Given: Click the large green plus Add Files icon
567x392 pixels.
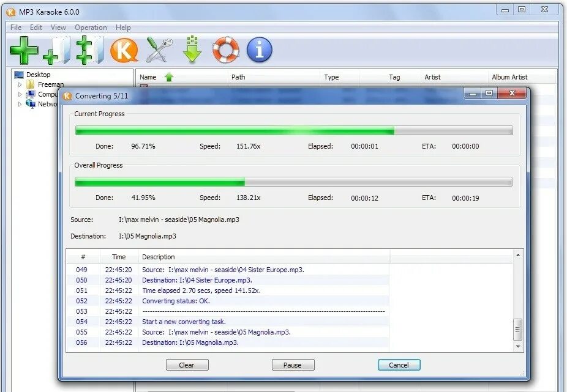Looking at the screenshot, I should tap(24, 50).
